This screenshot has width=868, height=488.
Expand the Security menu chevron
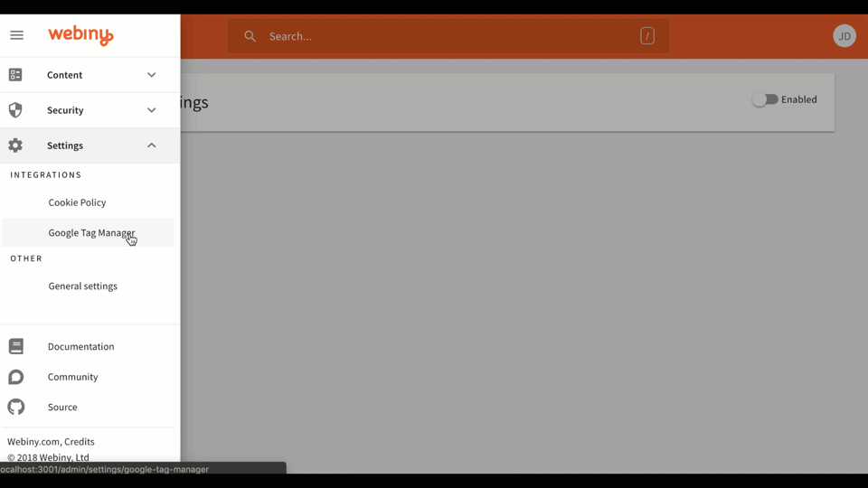click(x=151, y=110)
